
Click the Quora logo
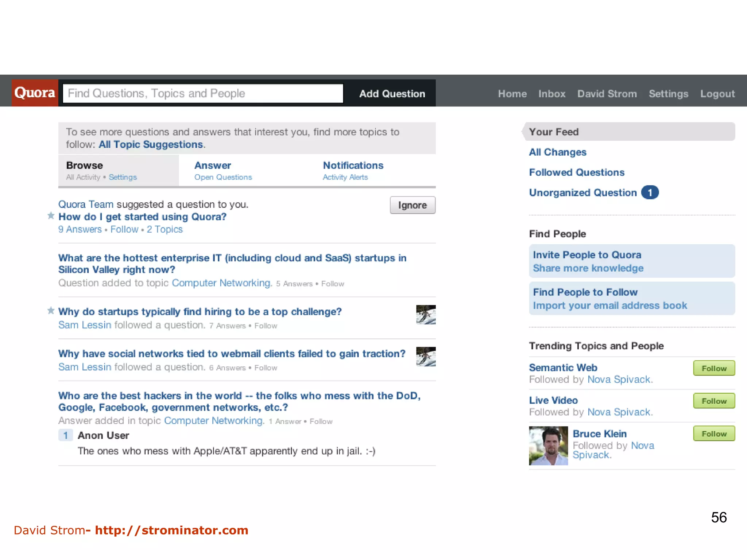35,93
